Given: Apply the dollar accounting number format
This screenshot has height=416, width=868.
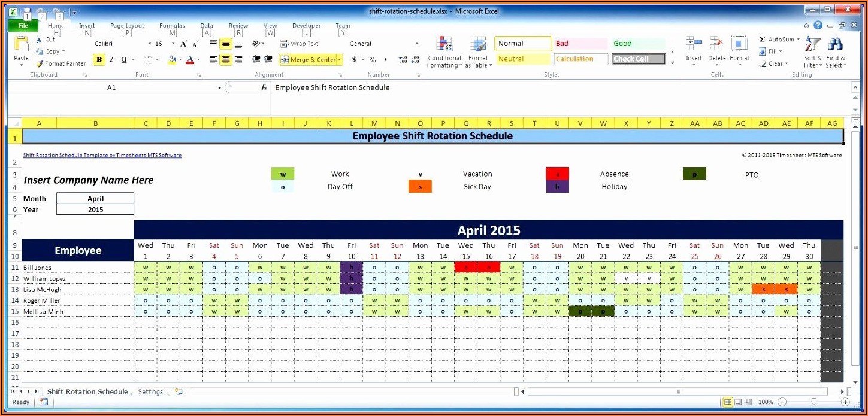Looking at the screenshot, I should point(354,59).
